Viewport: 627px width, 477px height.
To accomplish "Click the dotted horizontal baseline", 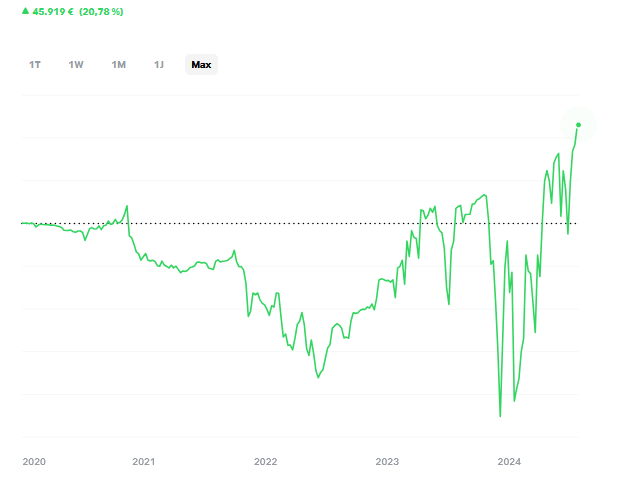I will pos(300,222).
